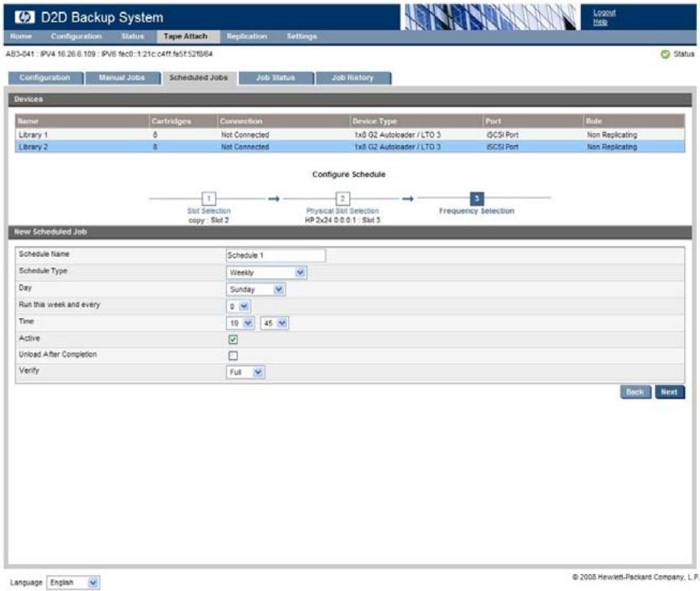Viewport: 700px width, 591px height.
Task: Click the Help link
Action: [600, 22]
